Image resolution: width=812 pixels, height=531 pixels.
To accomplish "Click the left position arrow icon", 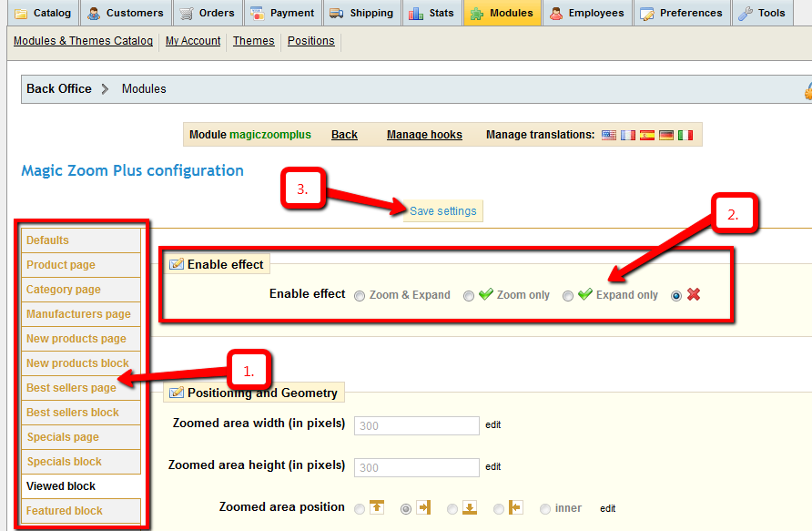I will pos(516,507).
